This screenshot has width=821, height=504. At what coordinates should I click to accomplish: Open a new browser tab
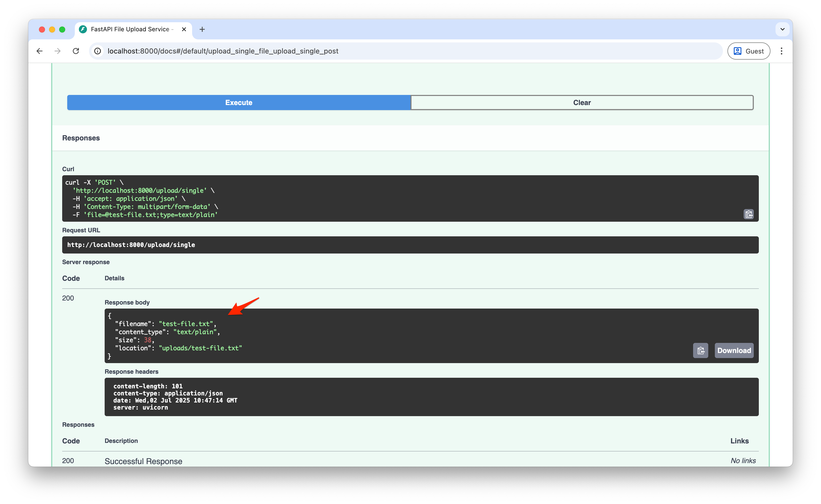(x=202, y=29)
